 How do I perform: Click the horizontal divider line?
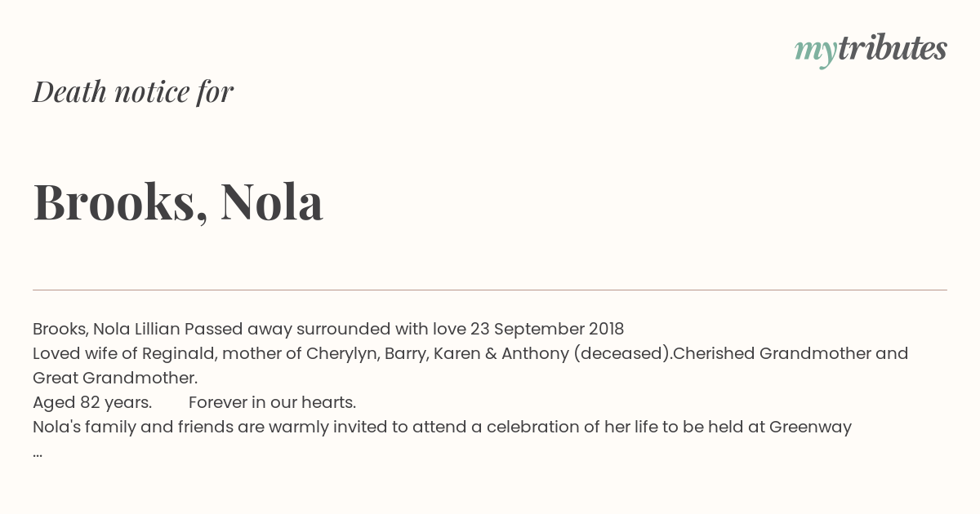point(490,290)
